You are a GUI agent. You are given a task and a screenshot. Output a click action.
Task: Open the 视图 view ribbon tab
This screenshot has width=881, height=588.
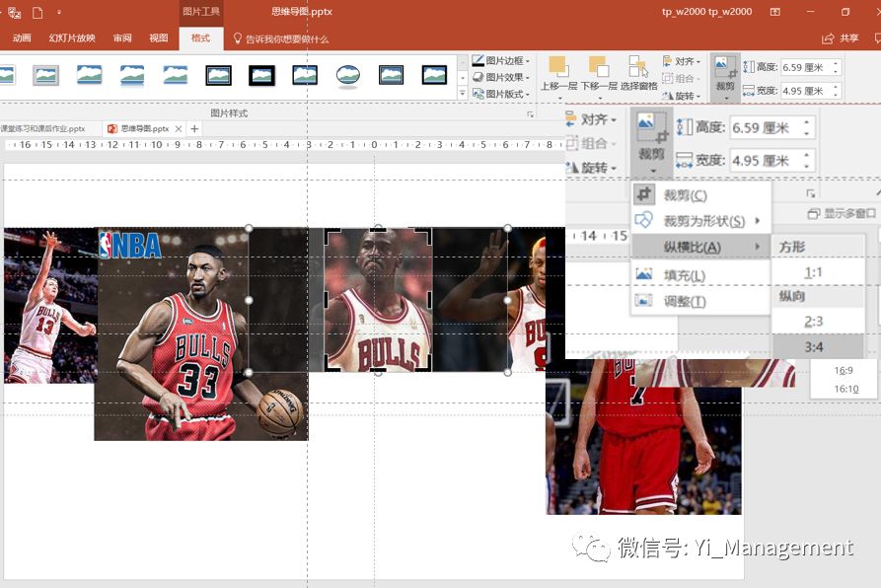coord(159,38)
